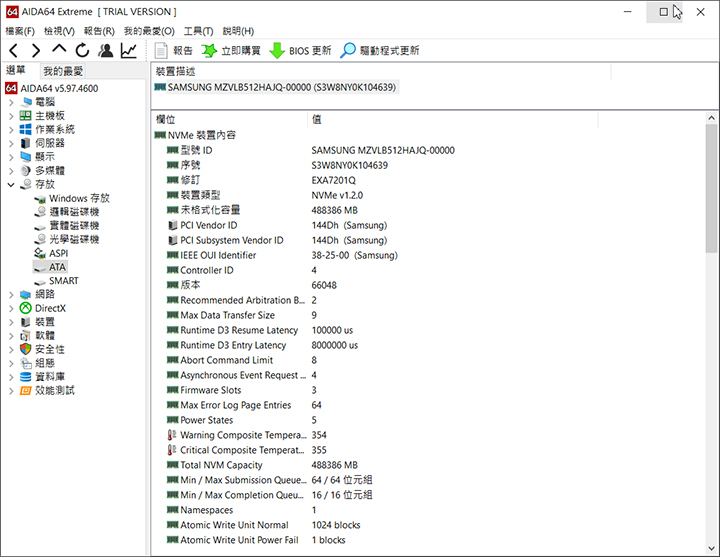Click the DirectX Xbox icon

(x=26, y=308)
